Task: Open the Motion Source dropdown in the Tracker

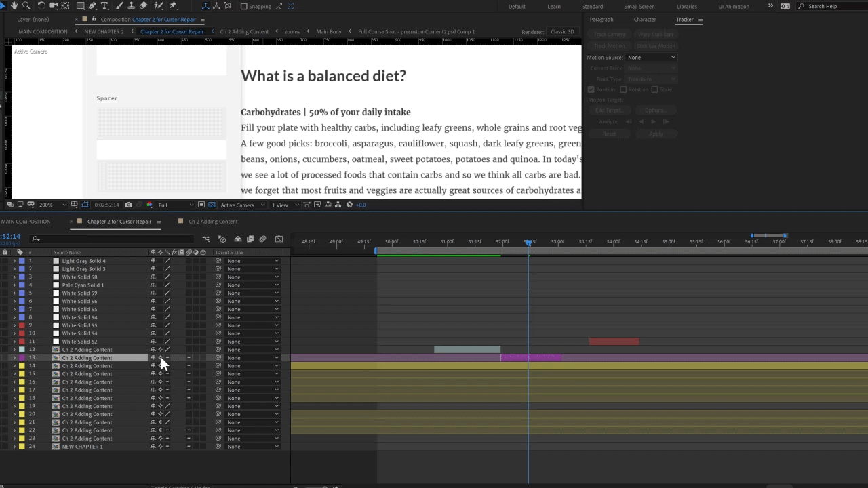Action: [650, 58]
